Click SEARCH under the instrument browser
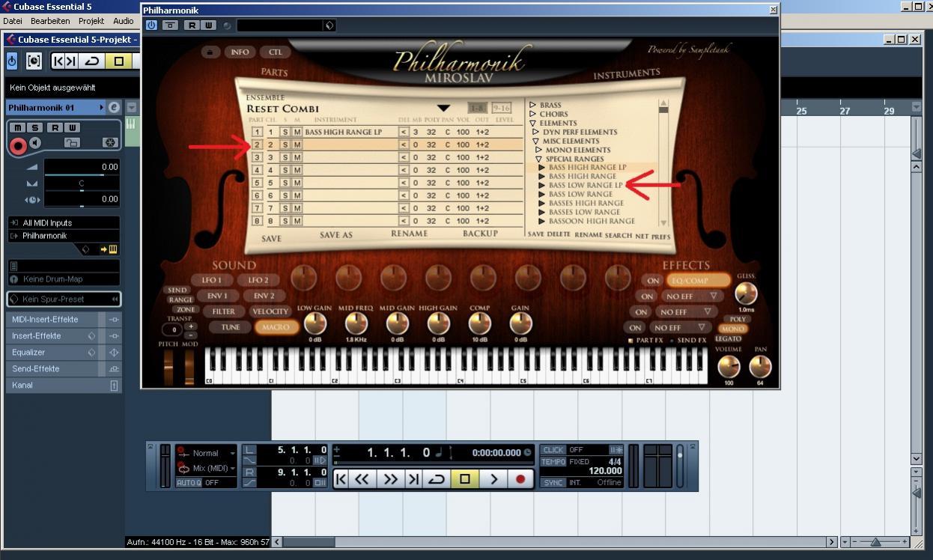This screenshot has height=560, width=933. [619, 235]
